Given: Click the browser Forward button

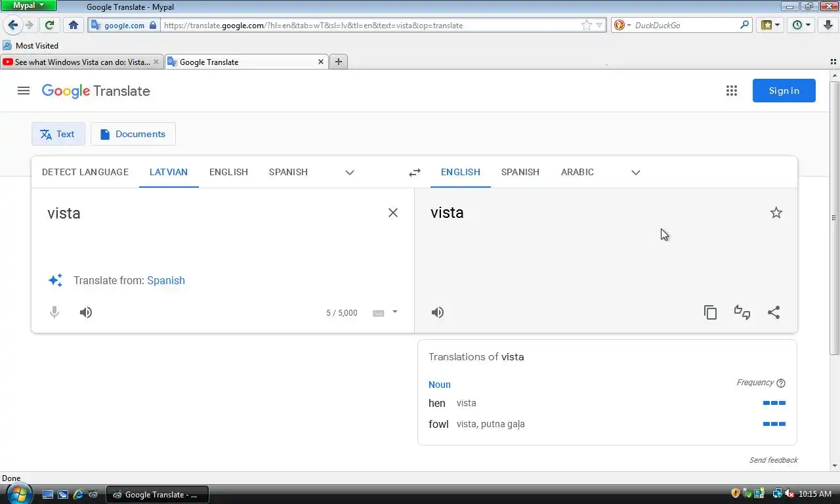Looking at the screenshot, I should click(x=30, y=25).
